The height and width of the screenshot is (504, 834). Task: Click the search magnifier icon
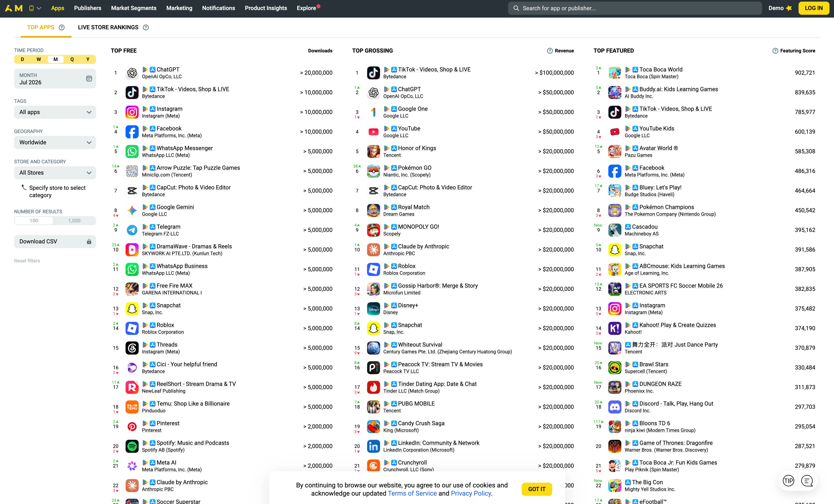point(516,8)
